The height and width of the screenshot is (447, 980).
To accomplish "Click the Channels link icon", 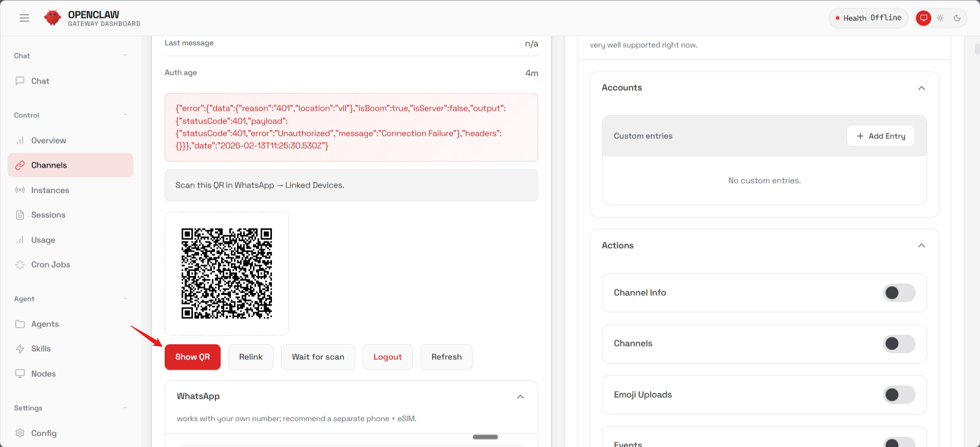I will pos(20,165).
